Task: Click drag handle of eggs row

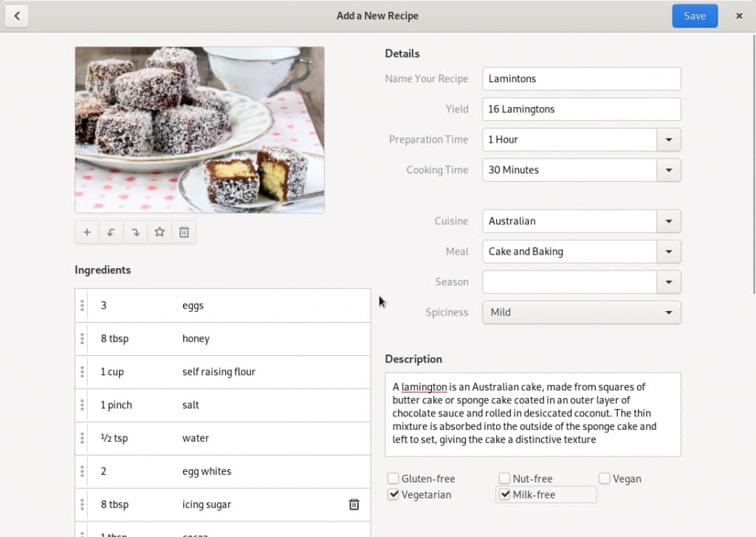Action: tap(82, 305)
